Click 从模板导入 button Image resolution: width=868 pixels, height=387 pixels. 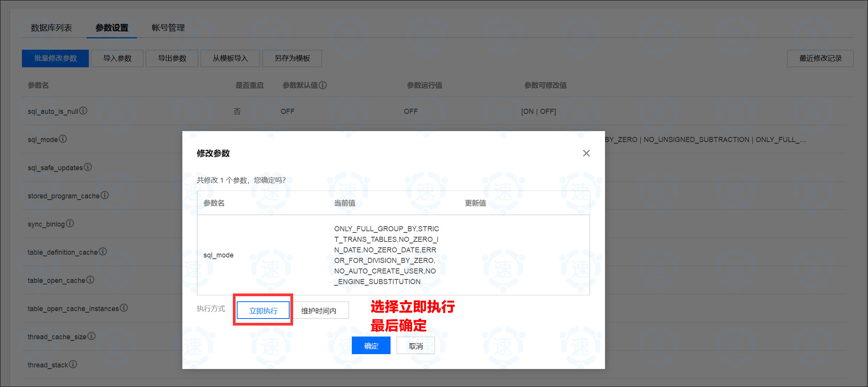point(230,58)
